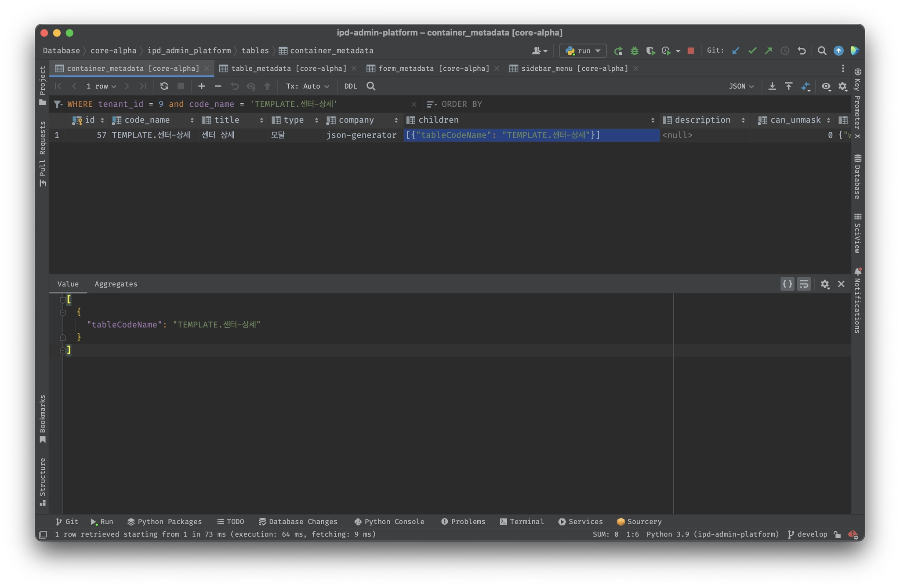Click the eye view-mode icon

(x=826, y=86)
